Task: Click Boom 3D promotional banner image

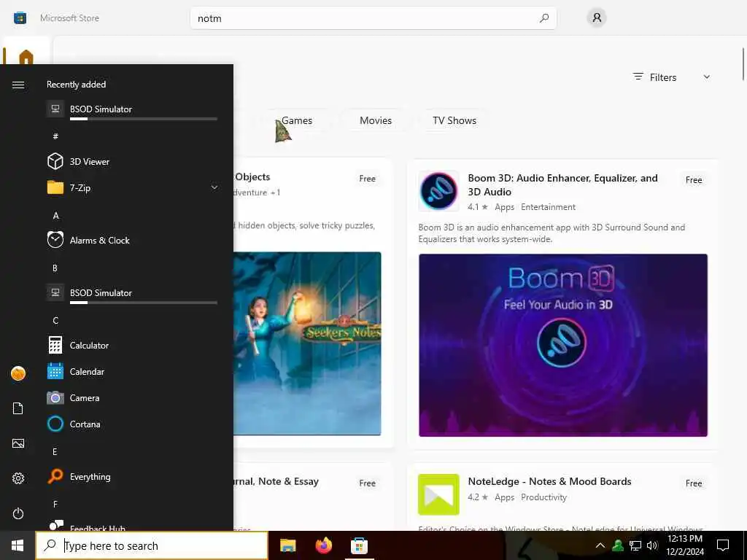Action: (x=563, y=345)
